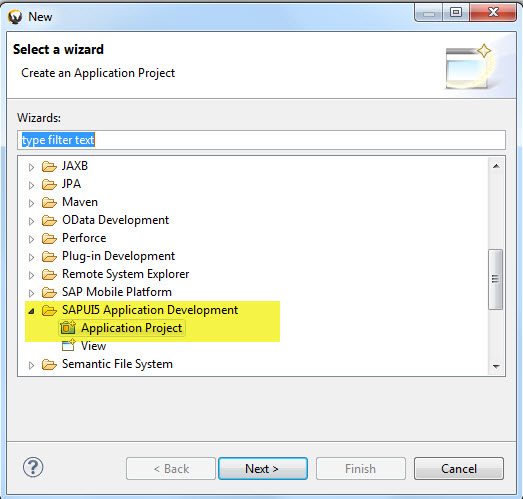
Task: Go to the next wizard page
Action: point(263,469)
